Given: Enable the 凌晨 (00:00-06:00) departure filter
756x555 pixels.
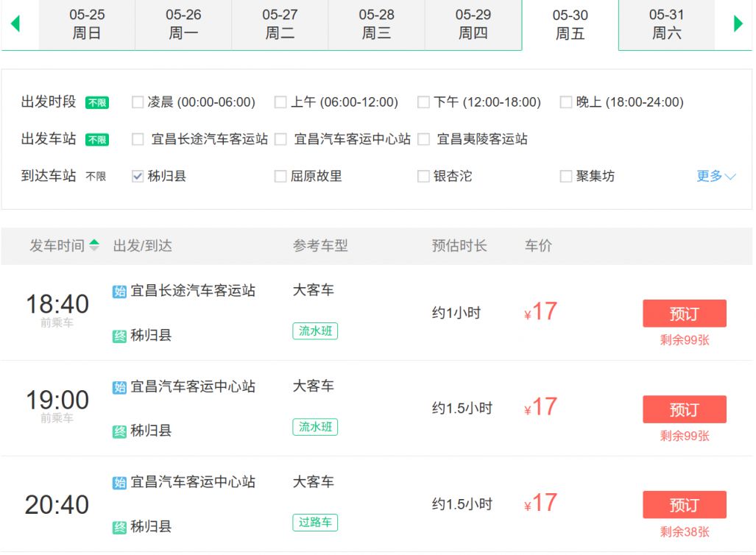Looking at the screenshot, I should [x=136, y=102].
